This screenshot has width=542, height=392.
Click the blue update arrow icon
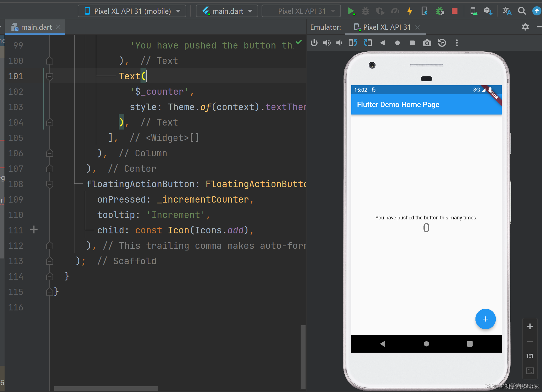[537, 11]
